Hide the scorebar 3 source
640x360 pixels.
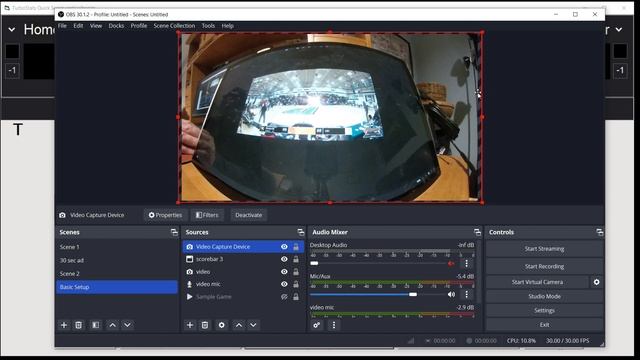tap(284, 259)
